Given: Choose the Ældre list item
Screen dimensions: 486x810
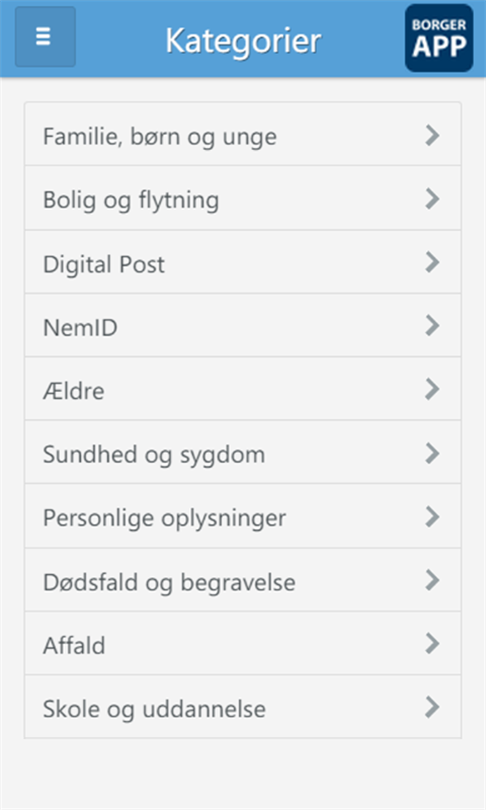Looking at the screenshot, I should click(x=243, y=388).
